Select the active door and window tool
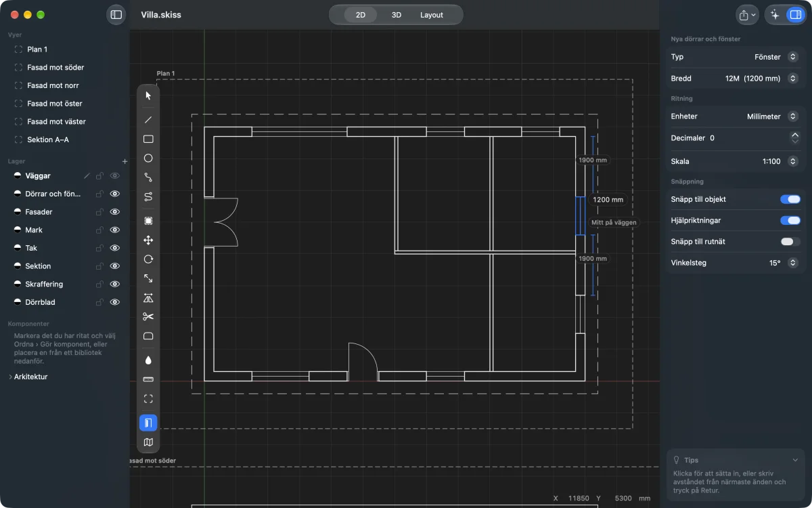The width and height of the screenshot is (812, 508). click(148, 423)
